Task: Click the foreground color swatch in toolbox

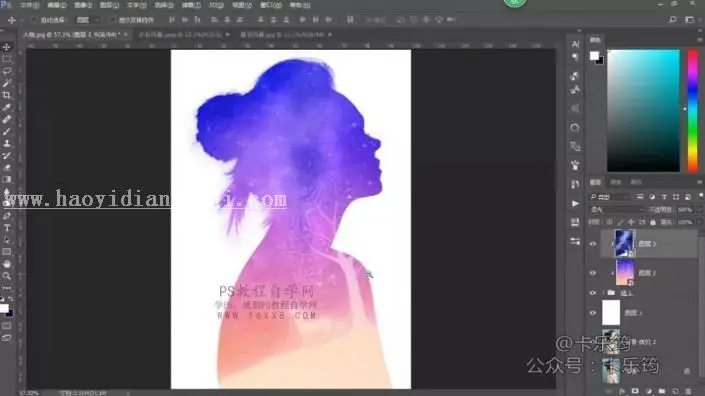Action: [4, 308]
